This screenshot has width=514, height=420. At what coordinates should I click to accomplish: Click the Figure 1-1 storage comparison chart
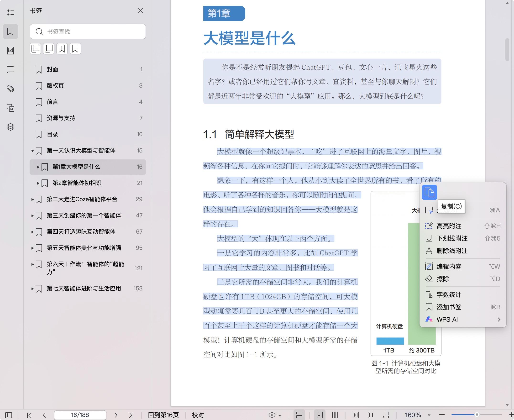click(x=406, y=273)
